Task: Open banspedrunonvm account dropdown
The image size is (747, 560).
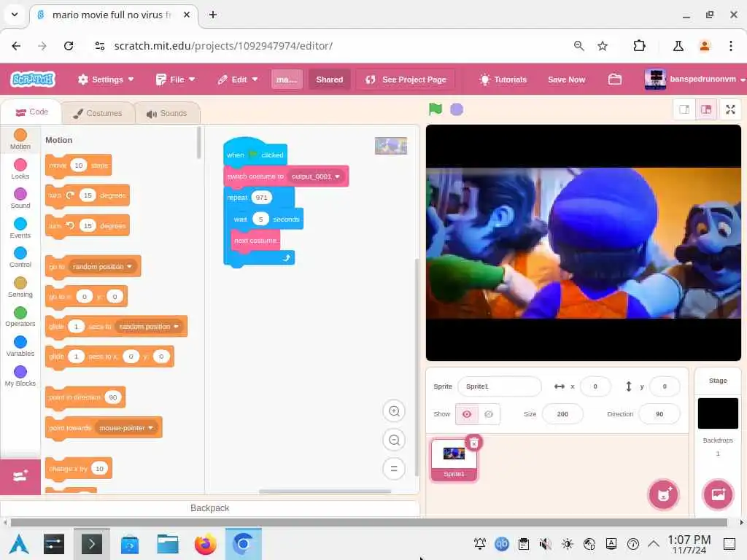Action: click(694, 79)
